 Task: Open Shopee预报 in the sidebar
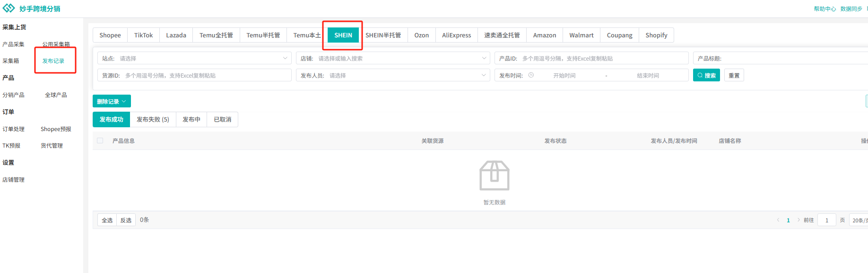[56, 129]
